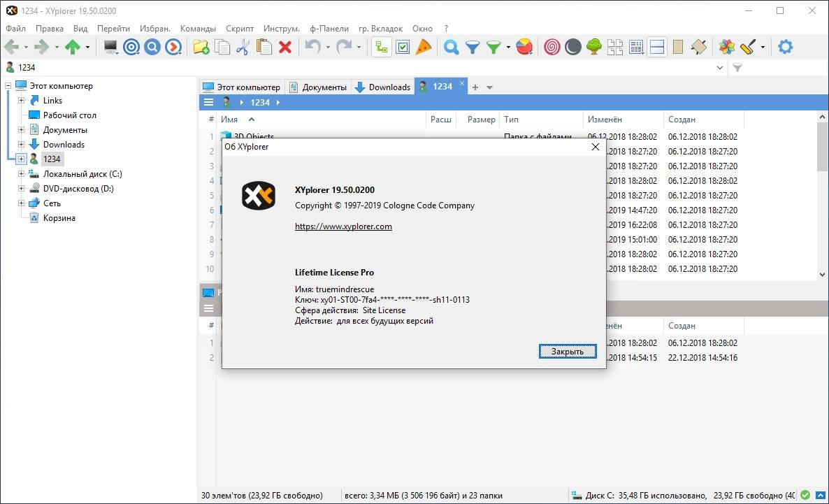Open the Файл menu
The height and width of the screenshot is (504, 829).
coord(15,29)
